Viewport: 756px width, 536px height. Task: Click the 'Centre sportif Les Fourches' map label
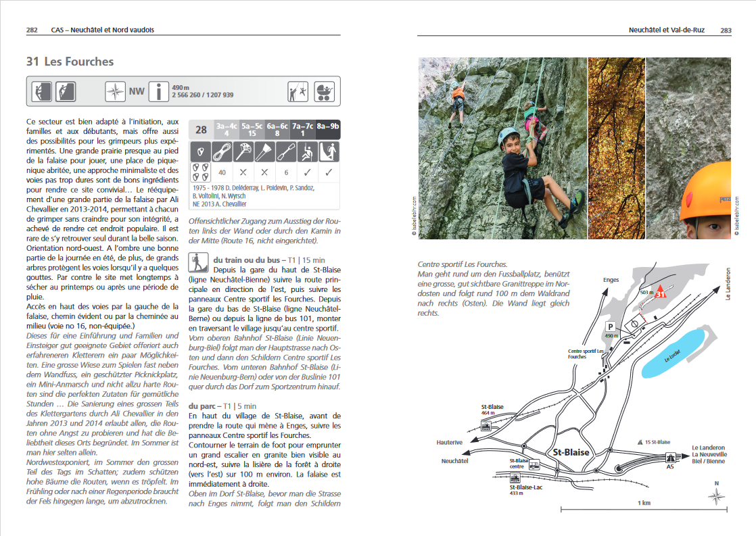click(x=586, y=354)
